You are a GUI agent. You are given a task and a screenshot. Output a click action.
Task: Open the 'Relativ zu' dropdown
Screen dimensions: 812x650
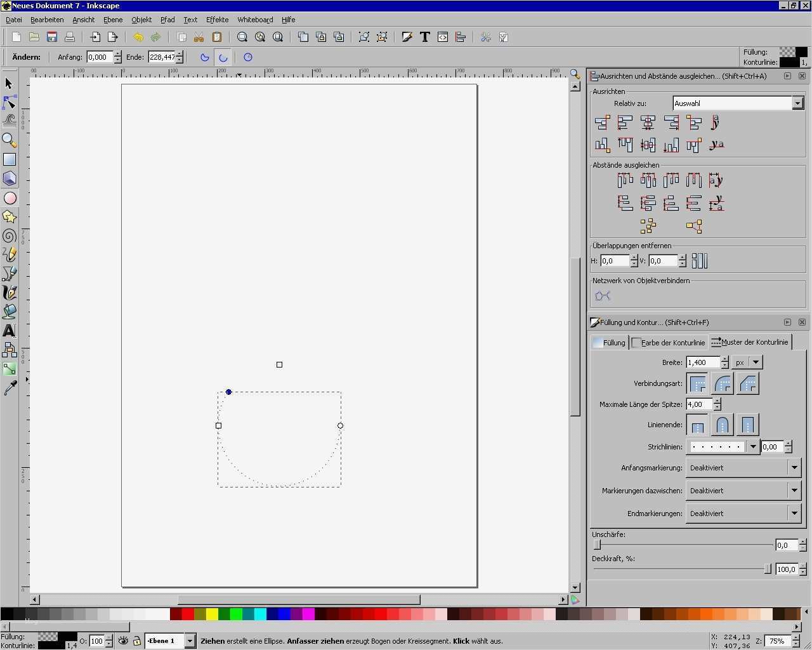click(x=797, y=103)
